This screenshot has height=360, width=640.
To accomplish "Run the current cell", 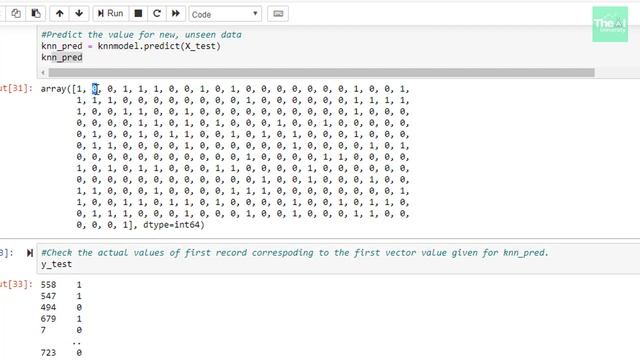I will pyautogui.click(x=111, y=13).
